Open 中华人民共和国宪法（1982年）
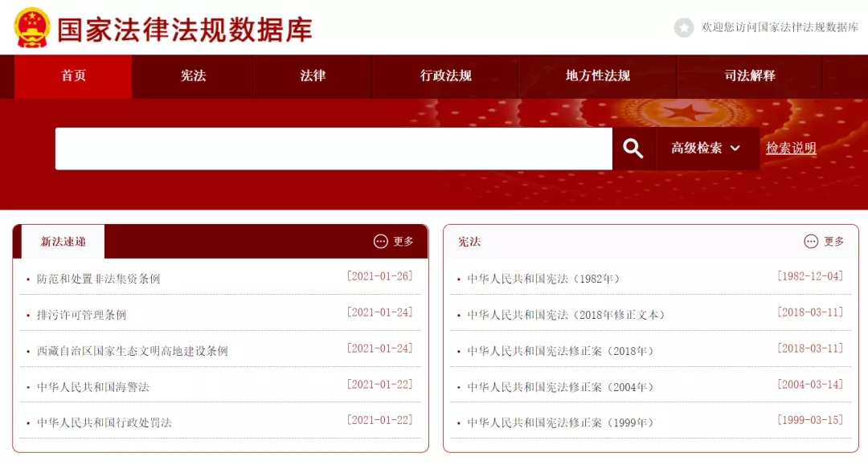The height and width of the screenshot is (465, 868). (x=543, y=279)
